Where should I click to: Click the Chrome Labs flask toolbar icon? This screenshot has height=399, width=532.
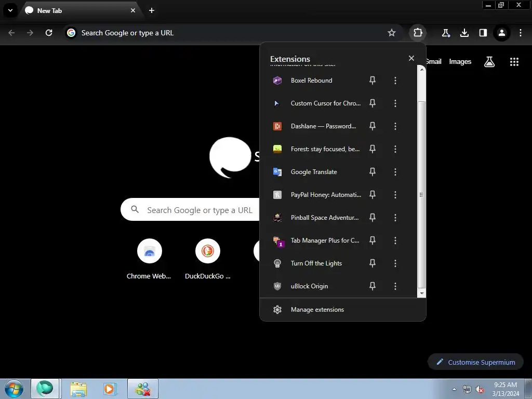tap(445, 33)
